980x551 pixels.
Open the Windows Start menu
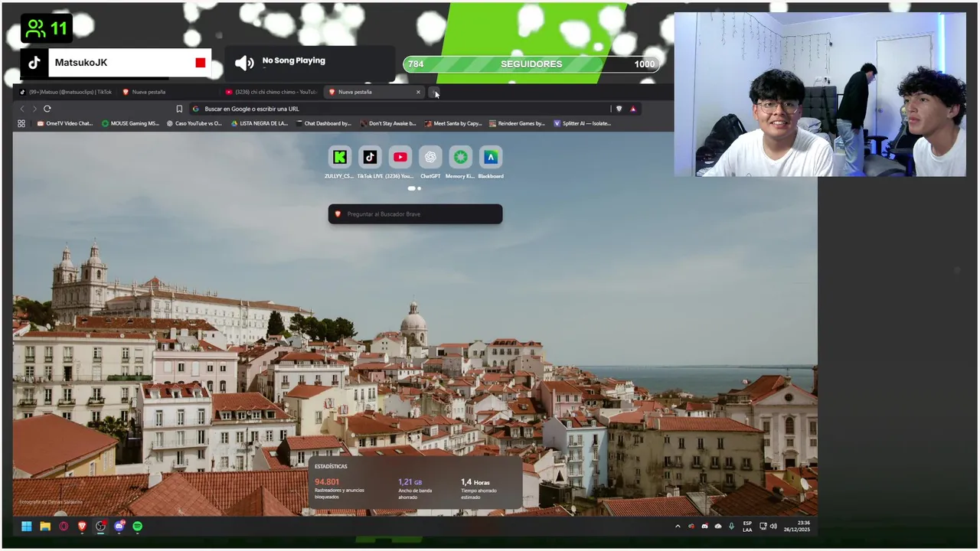pos(27,527)
